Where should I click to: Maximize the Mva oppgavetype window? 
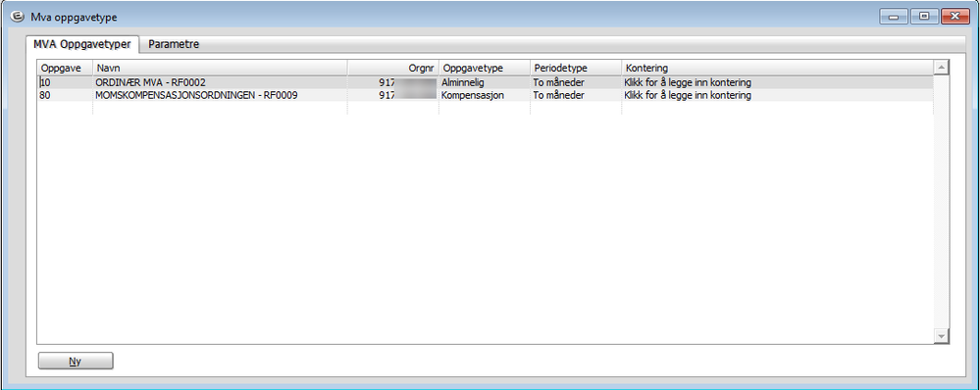(924, 17)
